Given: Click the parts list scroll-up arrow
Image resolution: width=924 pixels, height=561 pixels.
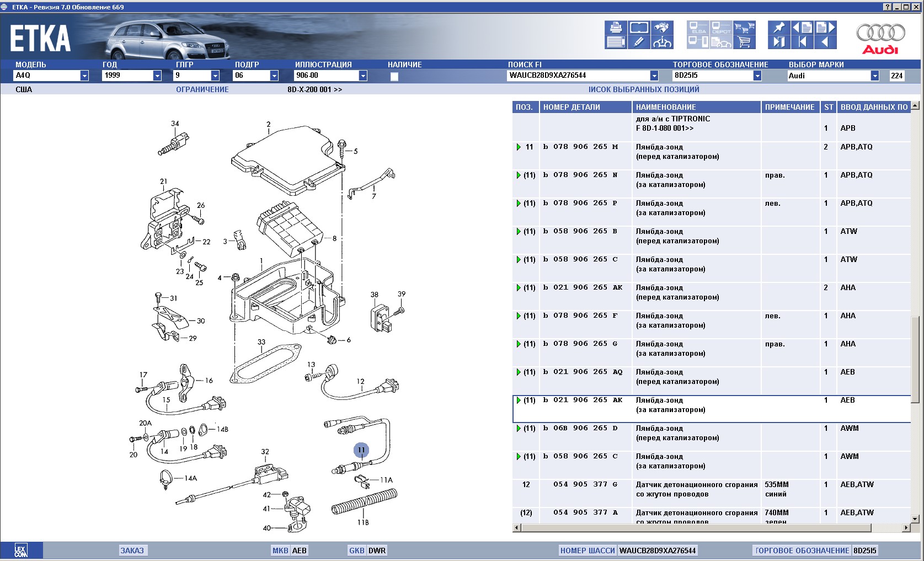Looking at the screenshot, I should coord(915,106).
